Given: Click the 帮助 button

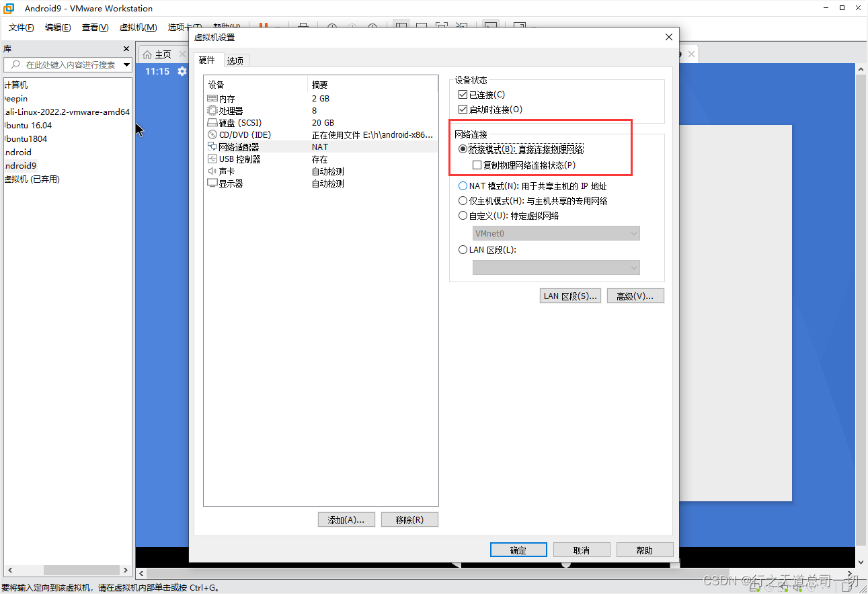Looking at the screenshot, I should point(645,550).
